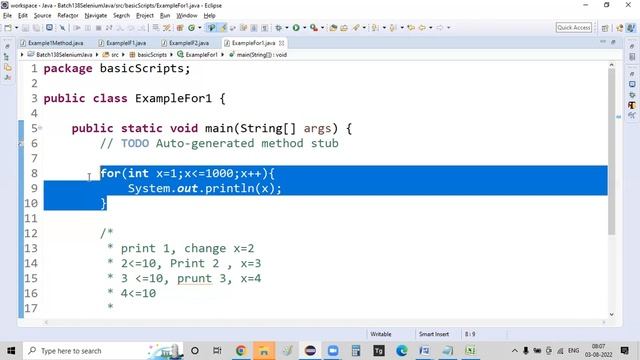Collapse main method fold marker line 5
The image size is (640, 360).
(x=40, y=128)
